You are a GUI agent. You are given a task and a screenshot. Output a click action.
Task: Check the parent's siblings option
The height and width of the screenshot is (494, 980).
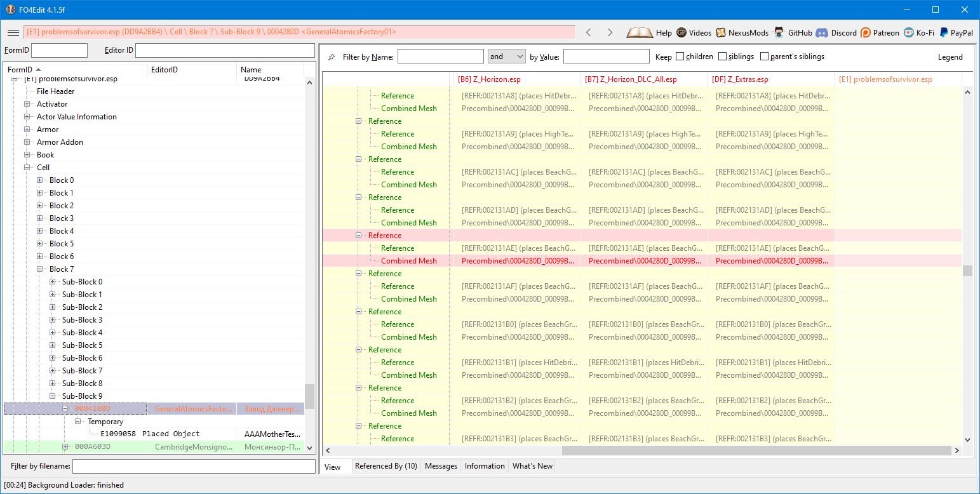pyautogui.click(x=764, y=57)
